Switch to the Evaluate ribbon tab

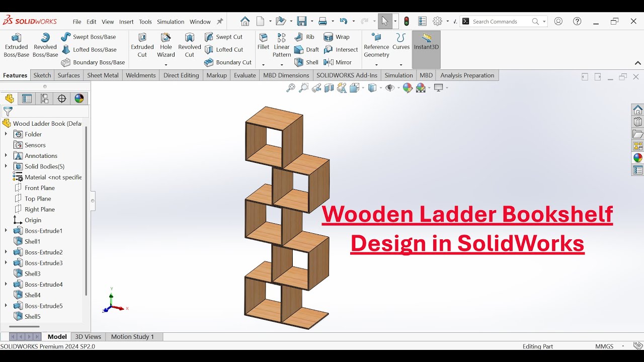point(245,75)
